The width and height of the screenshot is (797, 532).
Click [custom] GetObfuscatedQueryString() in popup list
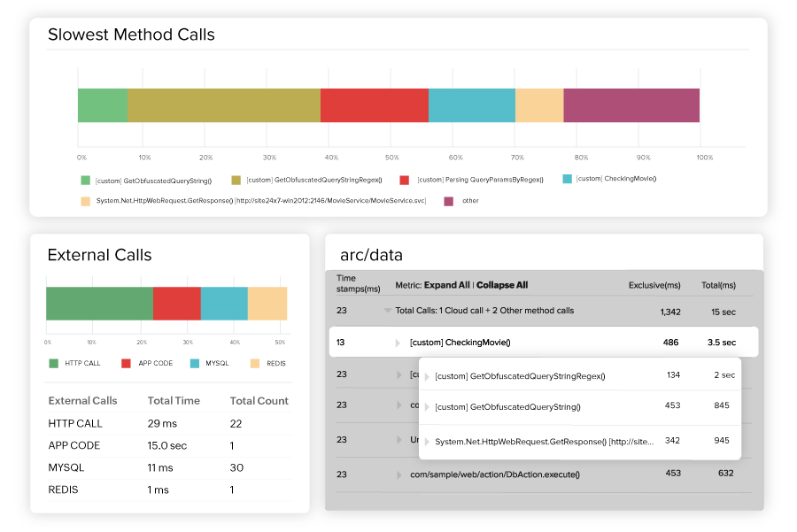click(x=507, y=407)
